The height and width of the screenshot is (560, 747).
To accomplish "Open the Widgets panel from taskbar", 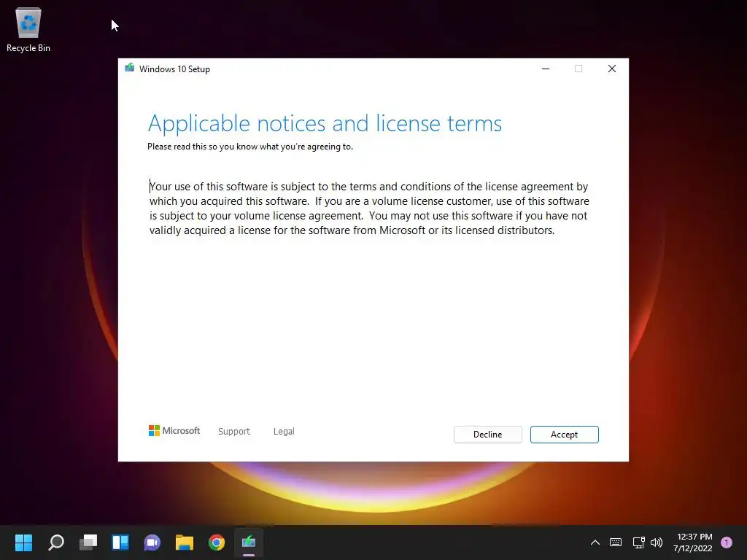I will pos(120,542).
